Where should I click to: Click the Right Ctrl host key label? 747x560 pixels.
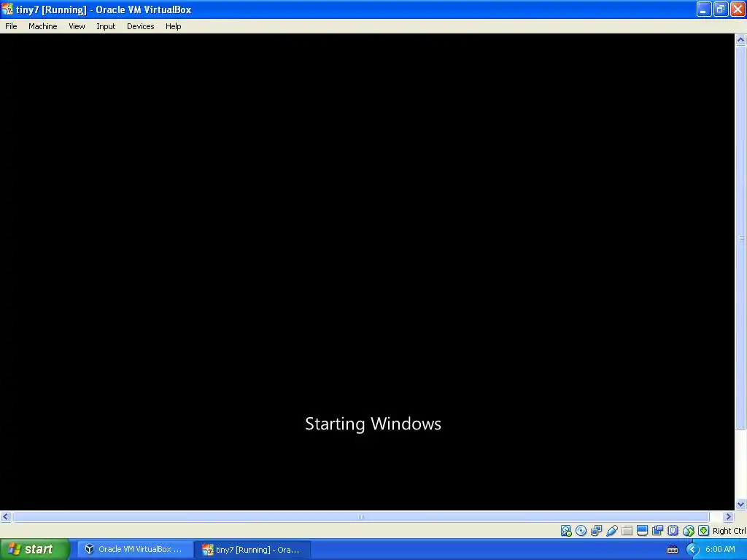tap(729, 531)
